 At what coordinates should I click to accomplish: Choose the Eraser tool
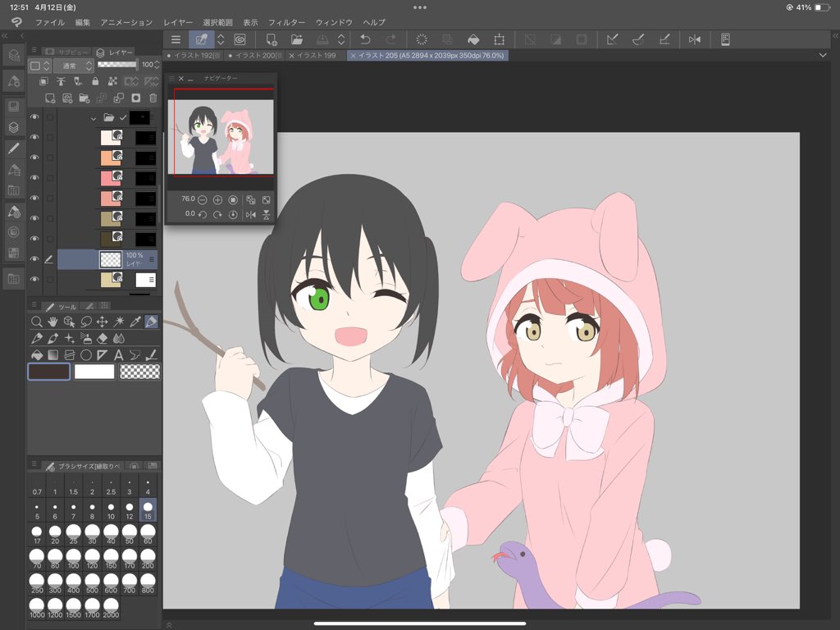coord(103,339)
